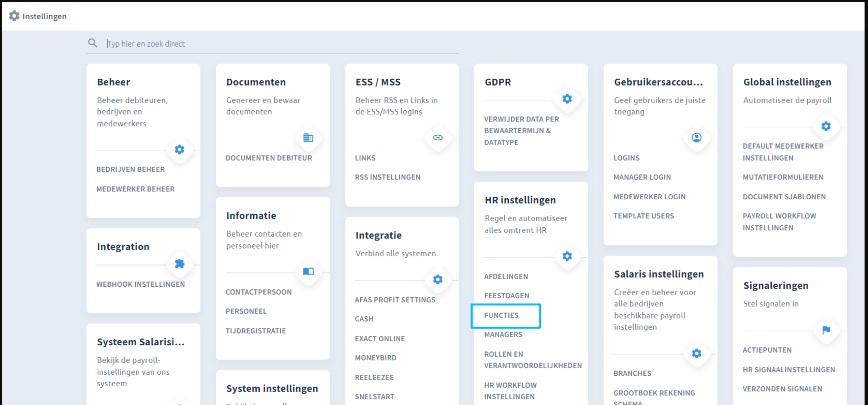Image resolution: width=868 pixels, height=405 pixels.
Task: Open Actiepunten under Signaleringen
Action: [x=767, y=350]
